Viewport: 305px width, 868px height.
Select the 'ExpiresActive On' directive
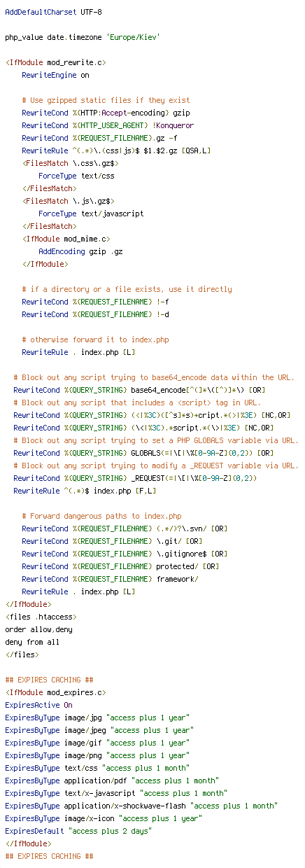coord(38,705)
